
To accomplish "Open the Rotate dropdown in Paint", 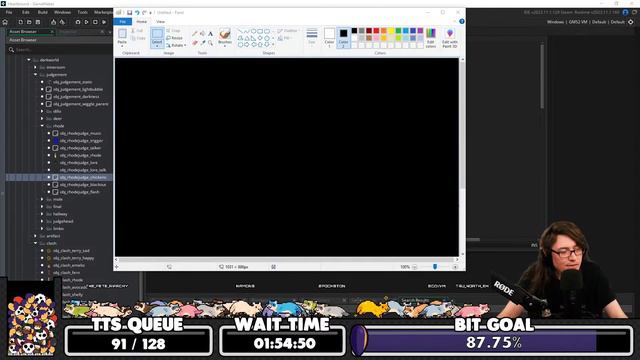I will point(176,45).
